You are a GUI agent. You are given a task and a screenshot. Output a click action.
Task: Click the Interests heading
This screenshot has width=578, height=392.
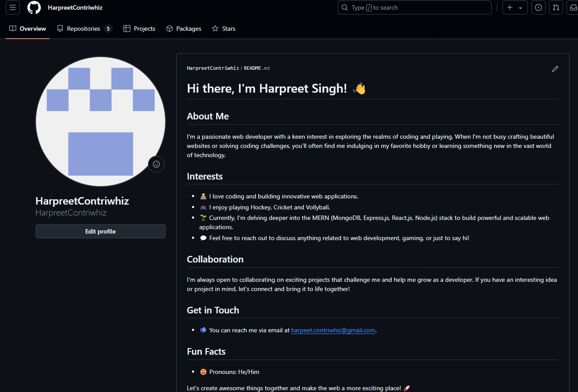pyautogui.click(x=205, y=176)
